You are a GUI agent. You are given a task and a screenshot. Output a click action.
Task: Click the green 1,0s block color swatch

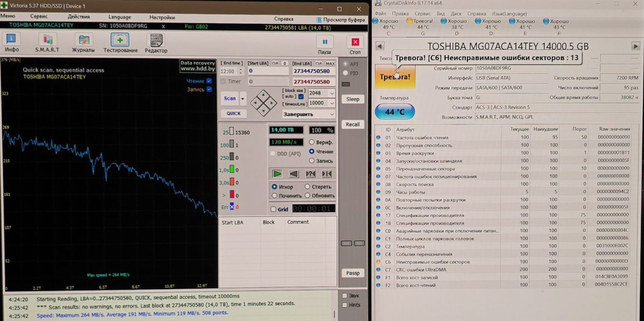pyautogui.click(x=232, y=169)
